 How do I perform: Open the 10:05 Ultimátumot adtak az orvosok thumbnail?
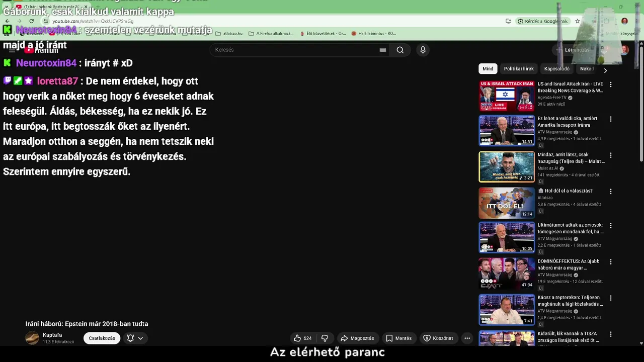507,237
